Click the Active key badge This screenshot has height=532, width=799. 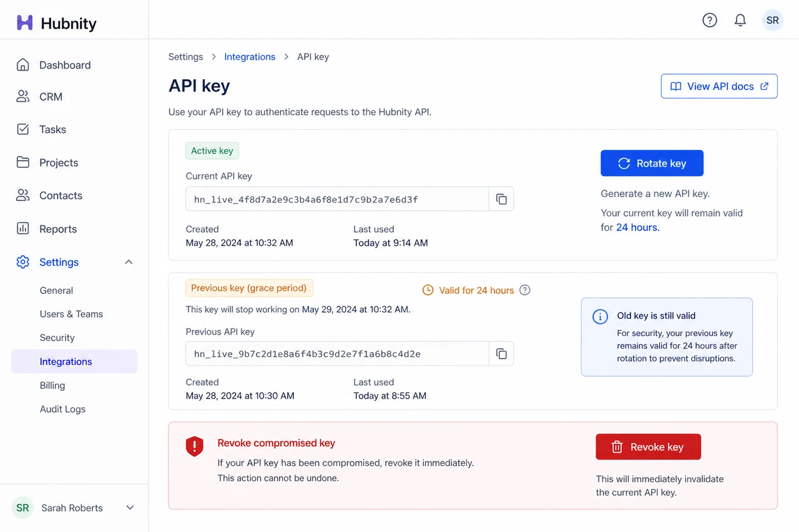click(212, 151)
